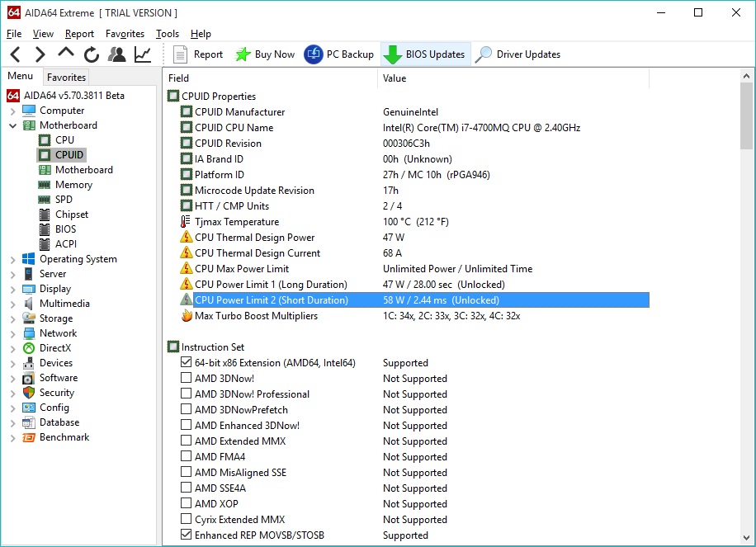
Task: Click the Report toolbar button
Action: coord(198,54)
